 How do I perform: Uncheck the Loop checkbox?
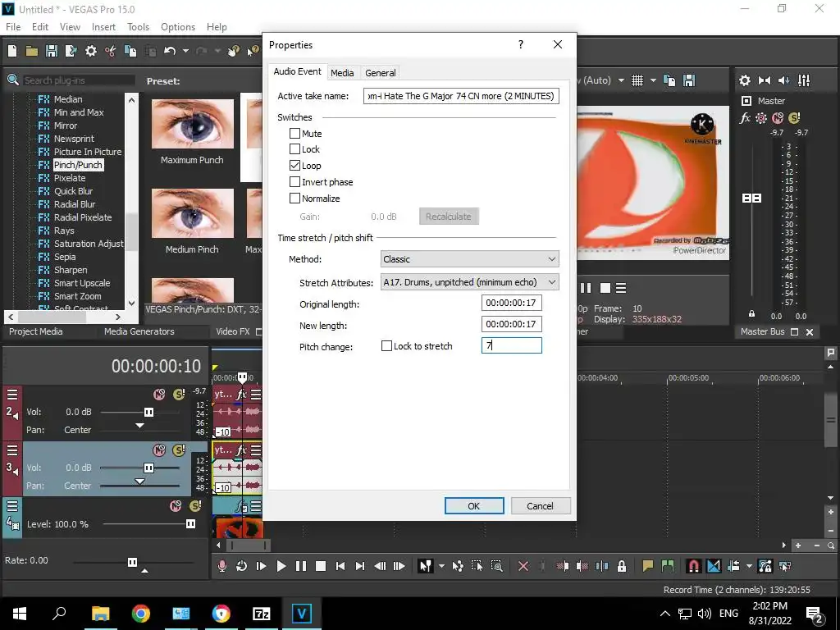click(294, 166)
